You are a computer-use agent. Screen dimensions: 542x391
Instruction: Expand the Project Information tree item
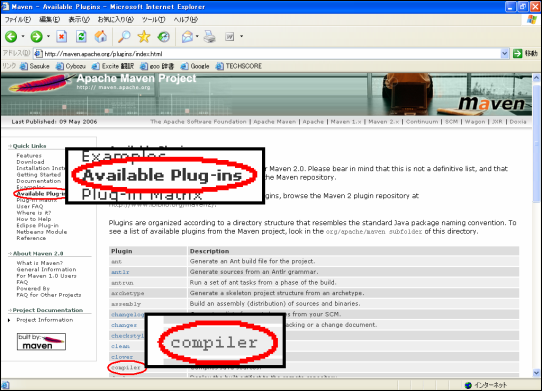(9, 320)
